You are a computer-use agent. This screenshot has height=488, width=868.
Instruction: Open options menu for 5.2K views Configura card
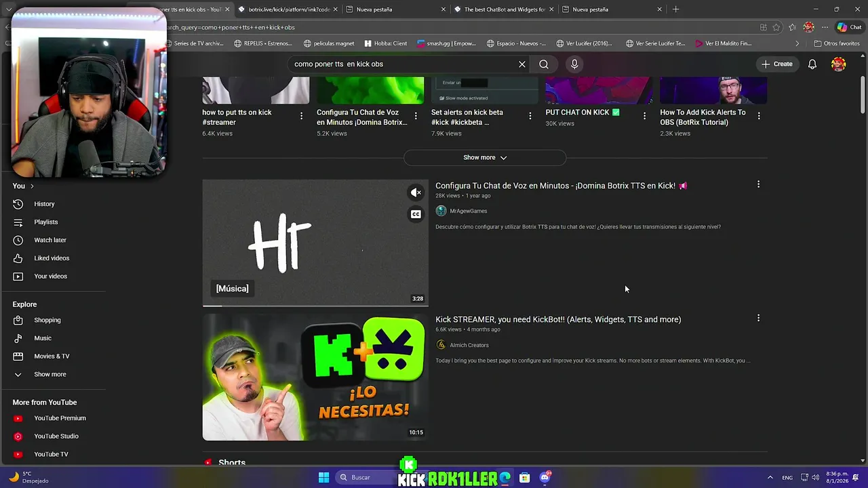pyautogui.click(x=416, y=116)
